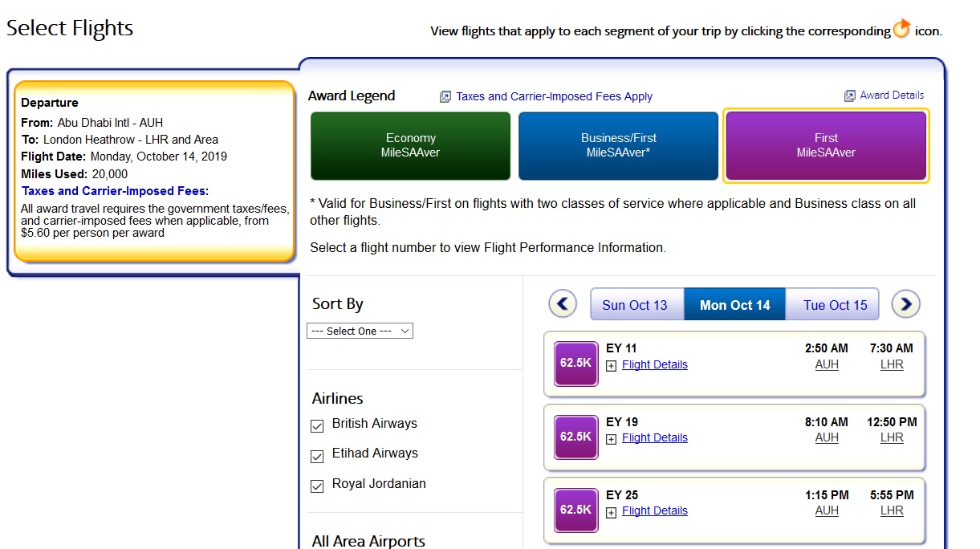Click the 62.5K award badge for EY 11
The image size is (980, 549).
(575, 363)
